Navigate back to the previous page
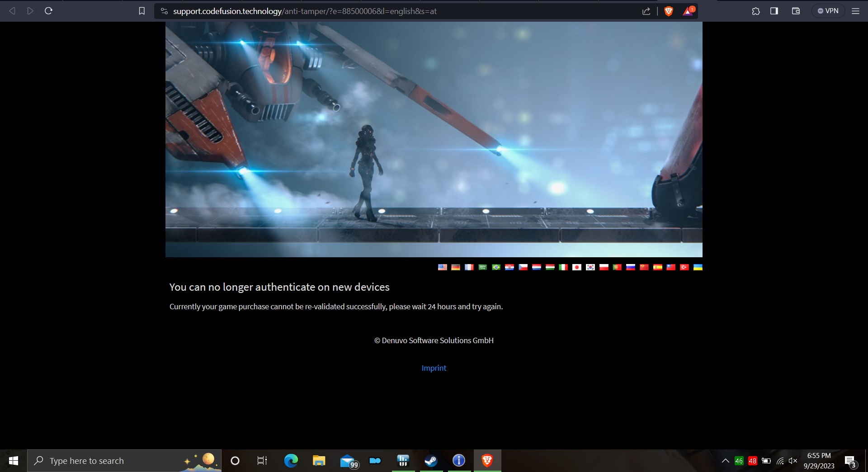 pyautogui.click(x=12, y=11)
